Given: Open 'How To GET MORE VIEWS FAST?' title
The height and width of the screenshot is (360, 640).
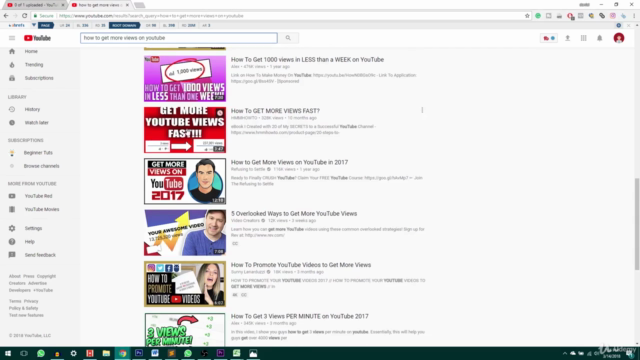Looking at the screenshot, I should [x=275, y=111].
